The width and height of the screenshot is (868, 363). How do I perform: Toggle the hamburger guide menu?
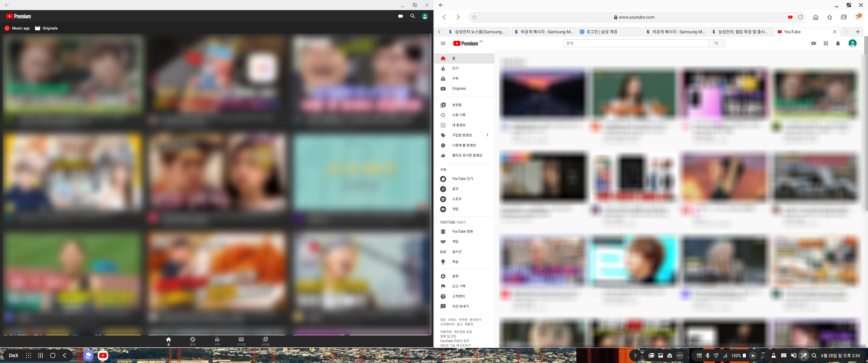click(443, 43)
